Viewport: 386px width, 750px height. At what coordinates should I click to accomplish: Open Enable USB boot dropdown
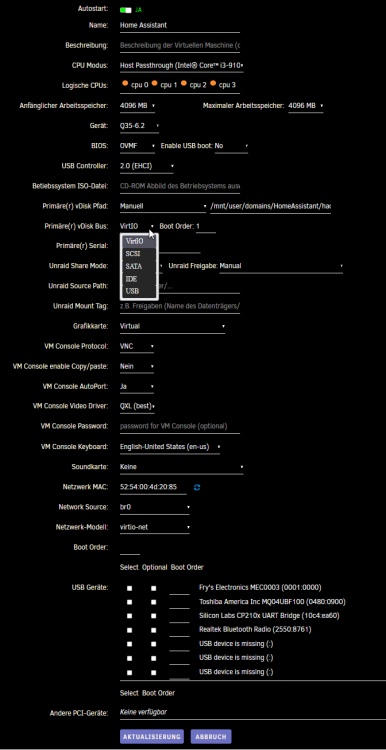pyautogui.click(x=232, y=146)
